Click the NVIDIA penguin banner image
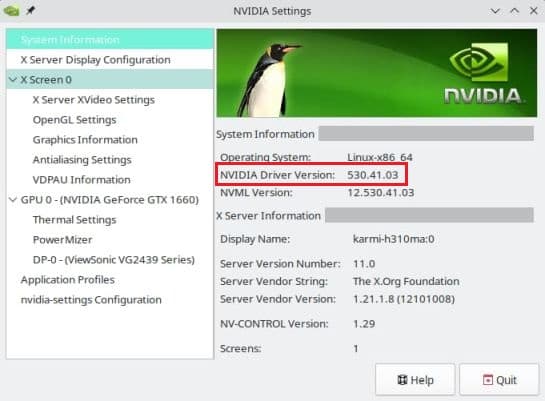545x401 pixels. [x=377, y=73]
